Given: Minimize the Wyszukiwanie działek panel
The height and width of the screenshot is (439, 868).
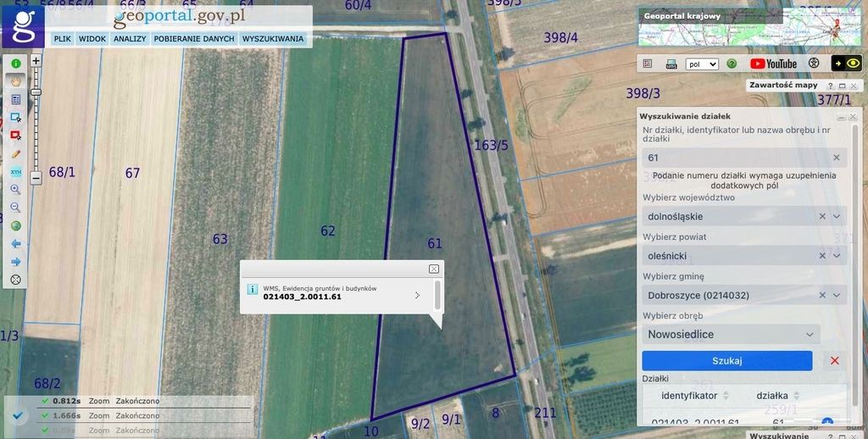Looking at the screenshot, I should coord(842,117).
